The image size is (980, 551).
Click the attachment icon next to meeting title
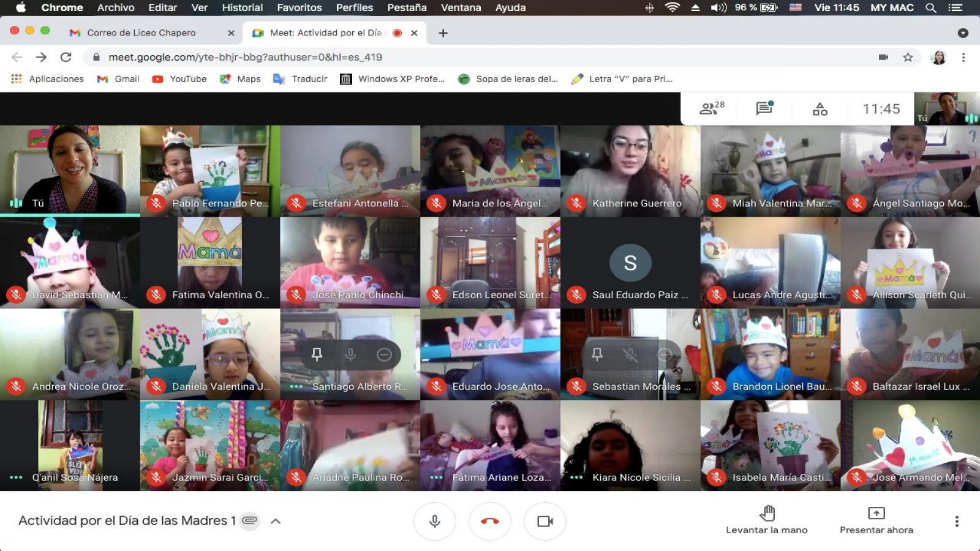coord(249,520)
